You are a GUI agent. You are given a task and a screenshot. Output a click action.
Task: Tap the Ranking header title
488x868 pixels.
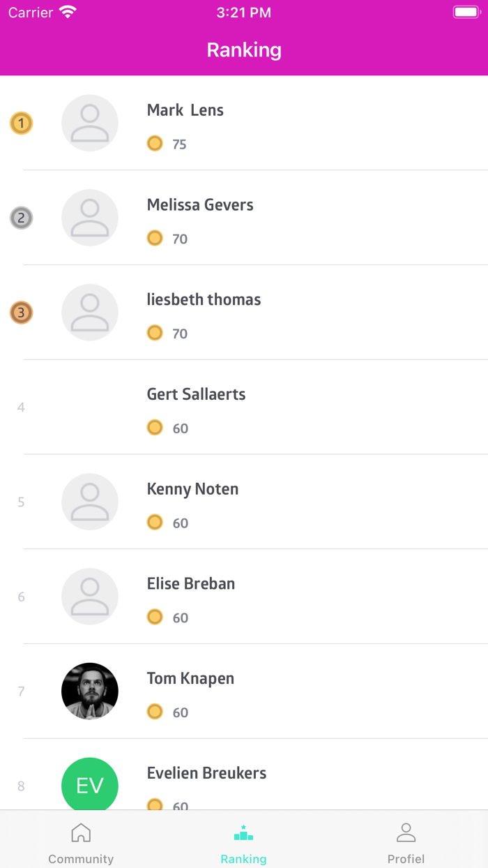pos(244,50)
